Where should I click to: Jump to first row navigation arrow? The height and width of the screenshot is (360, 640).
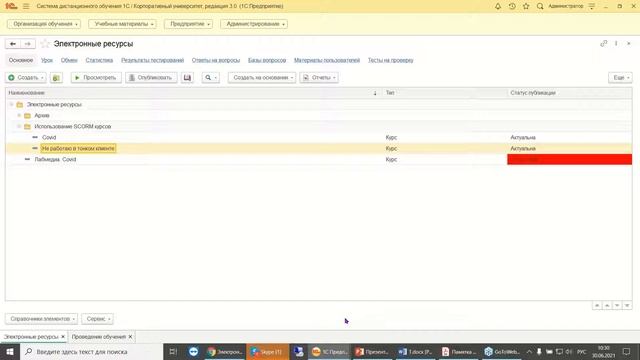tap(597, 305)
